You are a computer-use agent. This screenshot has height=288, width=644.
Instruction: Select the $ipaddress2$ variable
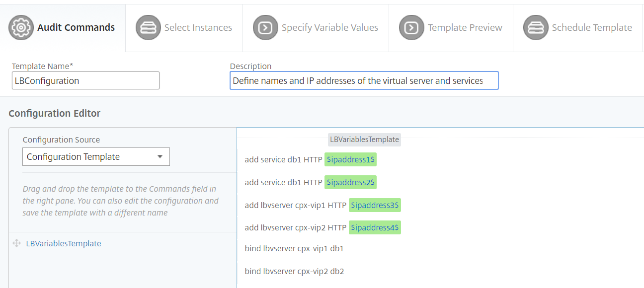point(351,182)
